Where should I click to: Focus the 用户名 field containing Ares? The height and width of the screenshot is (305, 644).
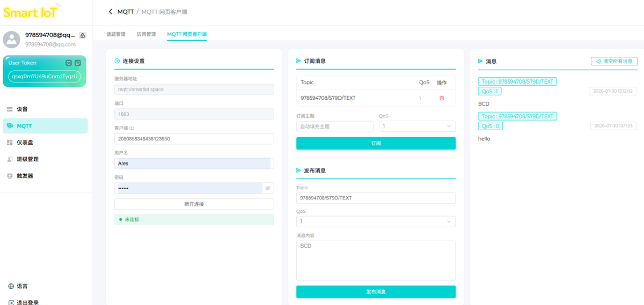point(194,163)
